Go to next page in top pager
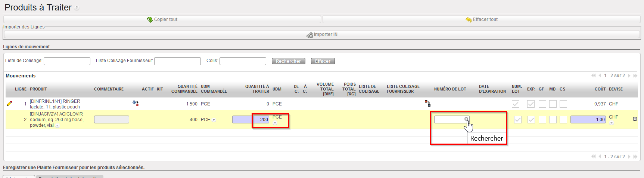644x178 pixels. point(629,76)
